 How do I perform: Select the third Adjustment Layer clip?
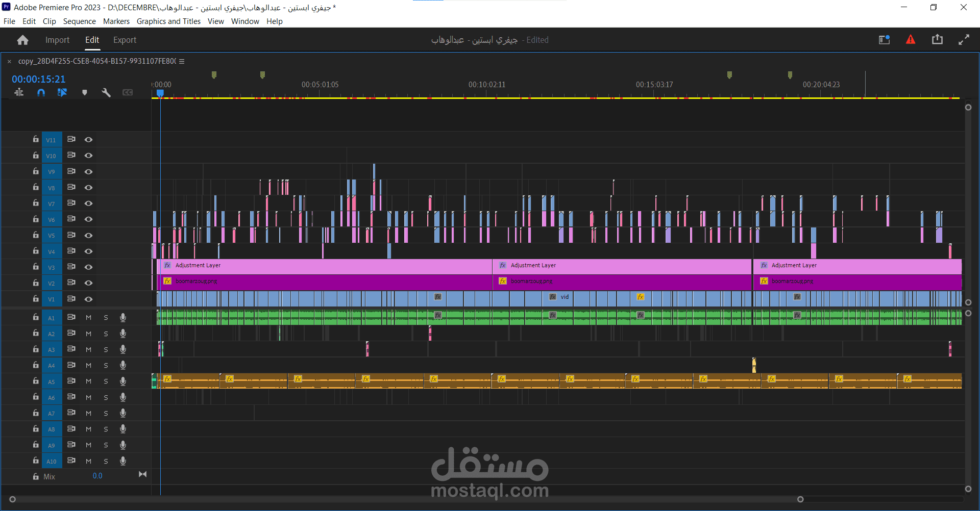[857, 266]
